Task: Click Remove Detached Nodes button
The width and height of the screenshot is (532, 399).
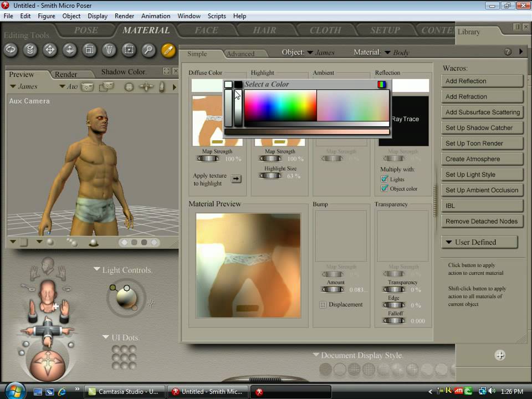Action: pos(482,222)
